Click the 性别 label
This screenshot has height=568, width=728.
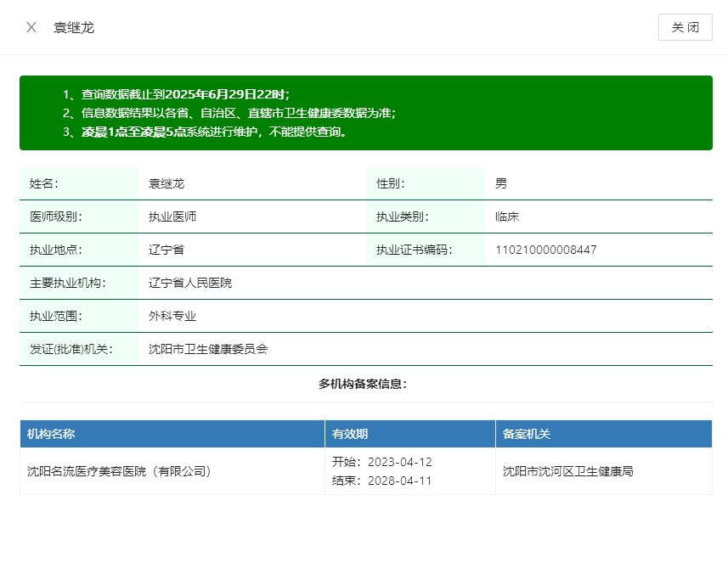tap(391, 183)
